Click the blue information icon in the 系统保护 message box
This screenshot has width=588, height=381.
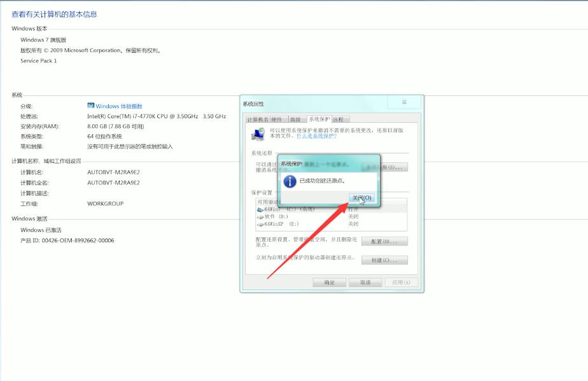tap(290, 181)
